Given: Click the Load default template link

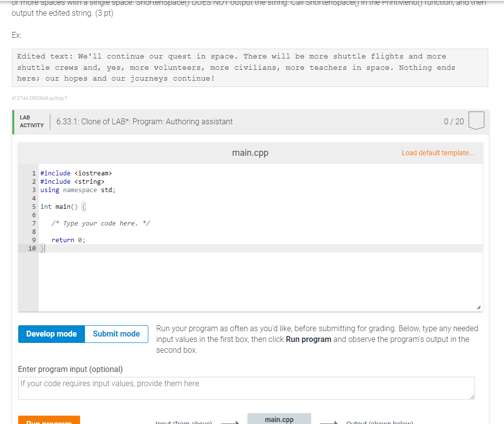Looking at the screenshot, I should 437,153.
